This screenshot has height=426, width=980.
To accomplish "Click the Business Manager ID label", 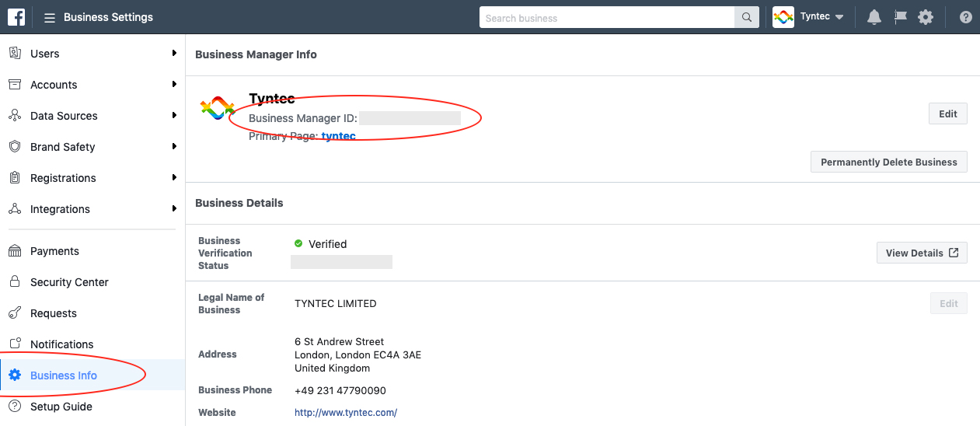I will pyautogui.click(x=303, y=118).
